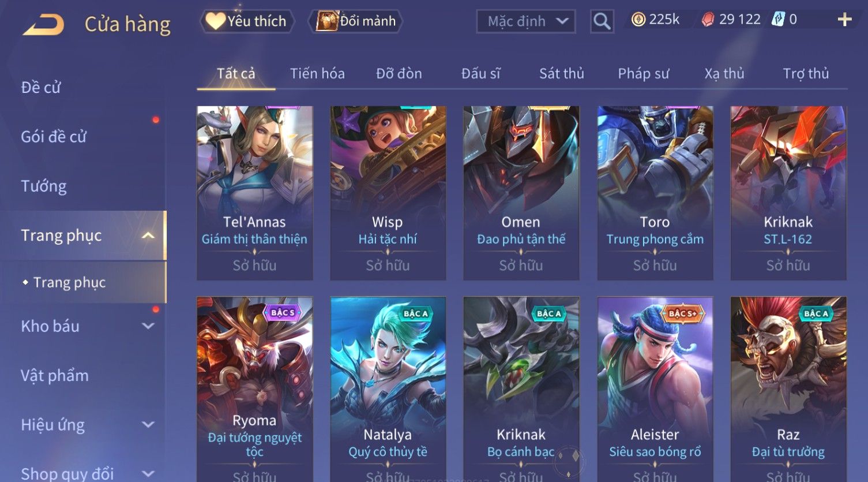Click the plus icon to add currency

click(x=844, y=20)
